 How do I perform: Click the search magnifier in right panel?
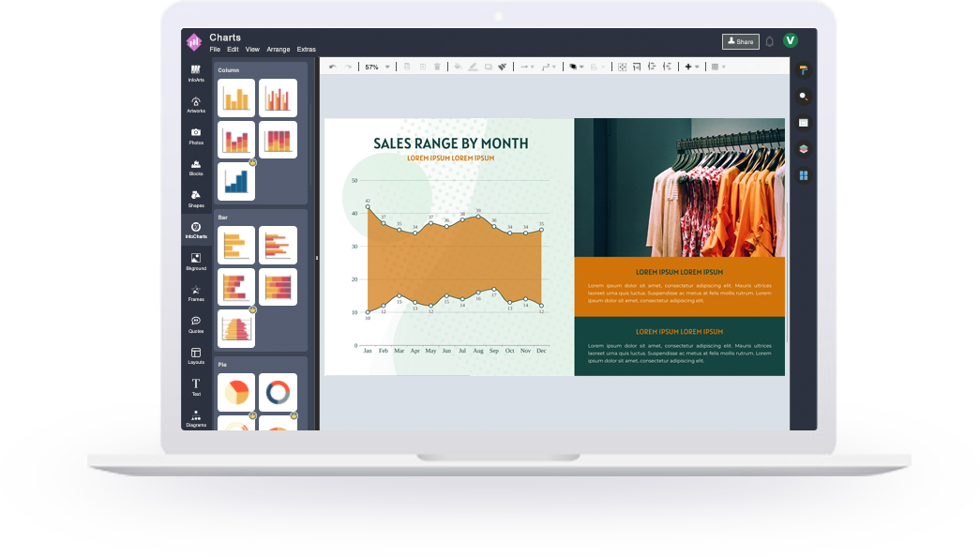click(804, 97)
